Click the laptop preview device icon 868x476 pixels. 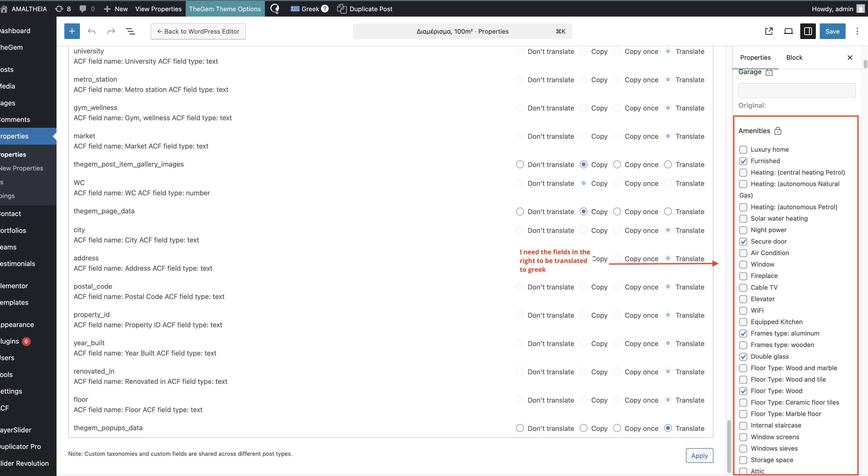coord(788,31)
